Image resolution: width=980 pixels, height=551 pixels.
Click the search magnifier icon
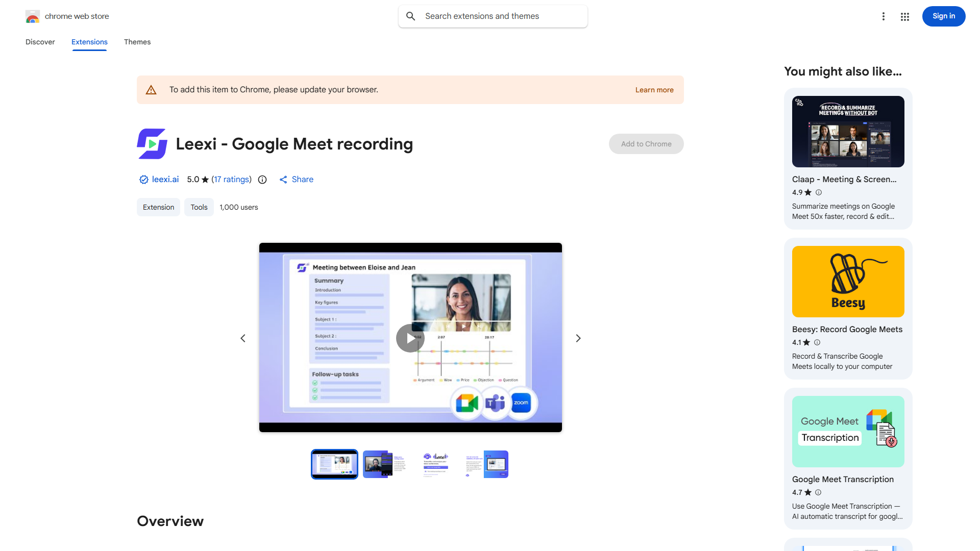pyautogui.click(x=411, y=16)
